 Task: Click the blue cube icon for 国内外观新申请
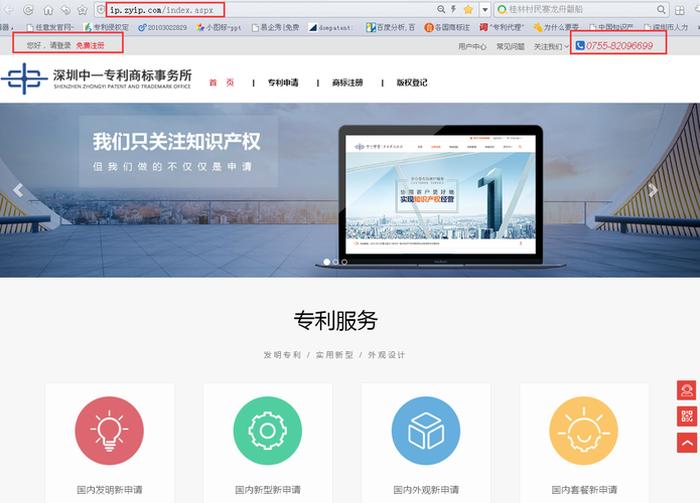tap(426, 431)
